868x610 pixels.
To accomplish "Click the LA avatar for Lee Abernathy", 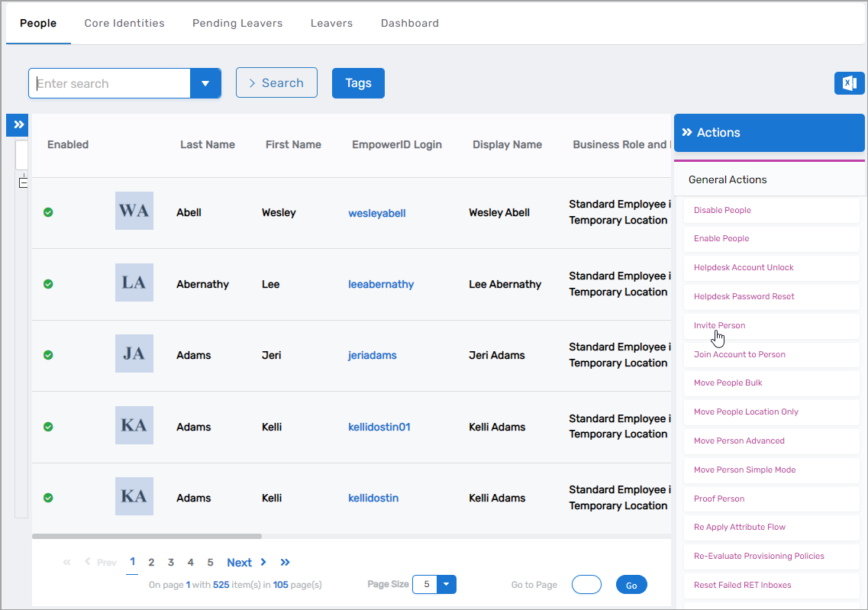I will tap(134, 282).
